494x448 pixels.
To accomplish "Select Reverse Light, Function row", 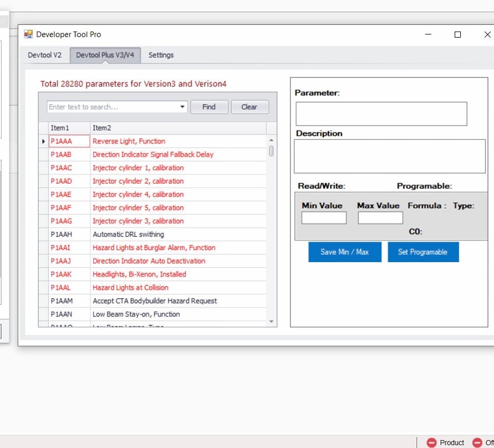I will point(178,141).
